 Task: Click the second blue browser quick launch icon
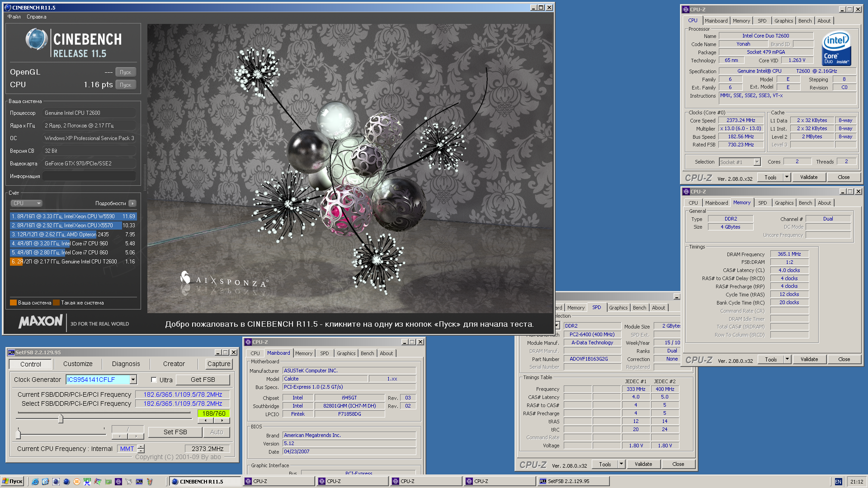click(x=46, y=482)
